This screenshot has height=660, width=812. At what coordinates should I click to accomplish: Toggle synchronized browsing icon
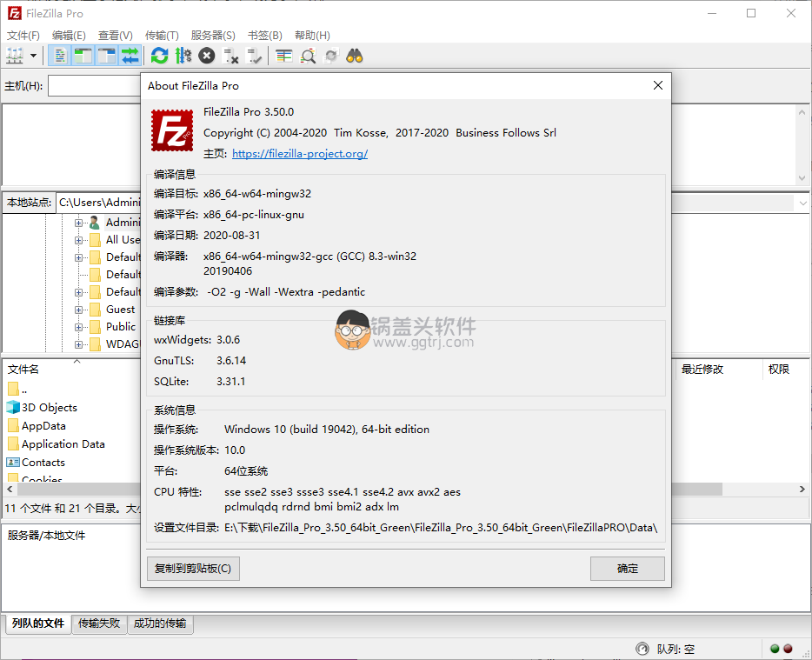tap(331, 56)
